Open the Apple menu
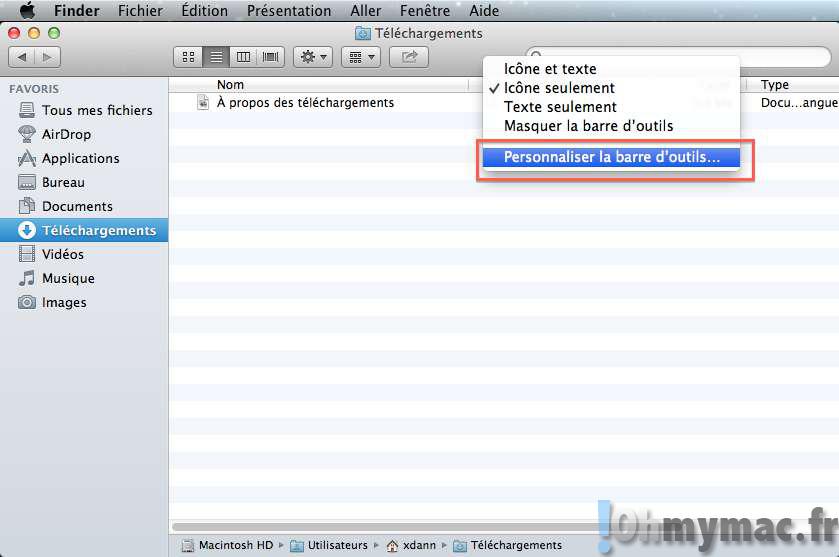This screenshot has width=839, height=557. (27, 11)
